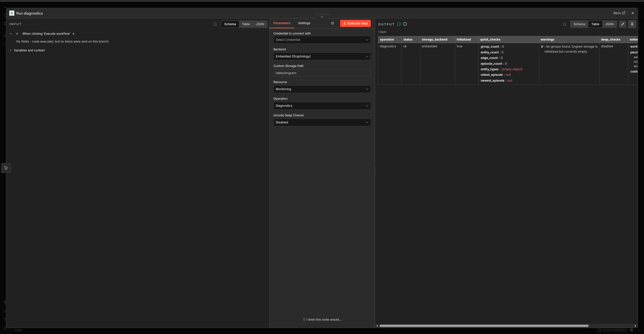Click the right arrow of horizontal scrollbar

[635, 326]
